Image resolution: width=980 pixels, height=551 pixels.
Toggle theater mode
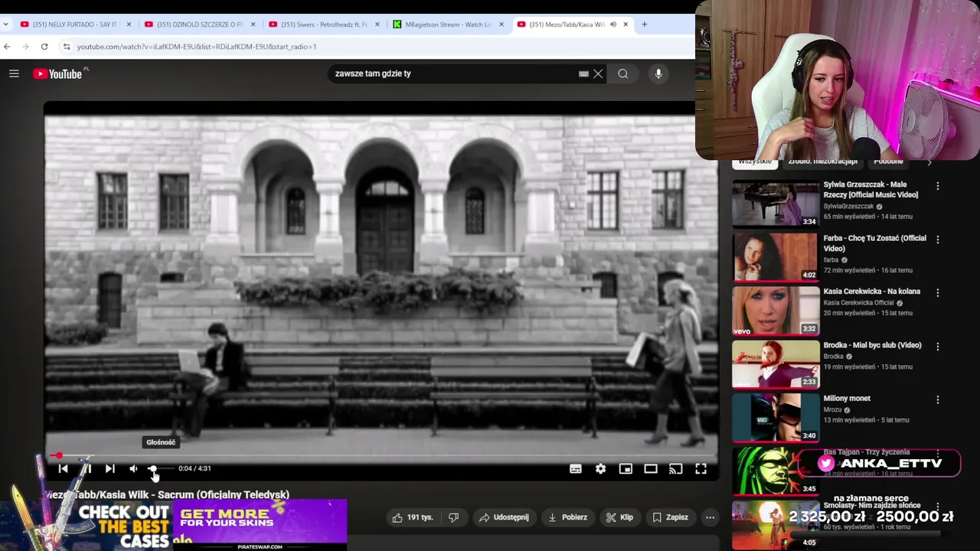tap(651, 469)
